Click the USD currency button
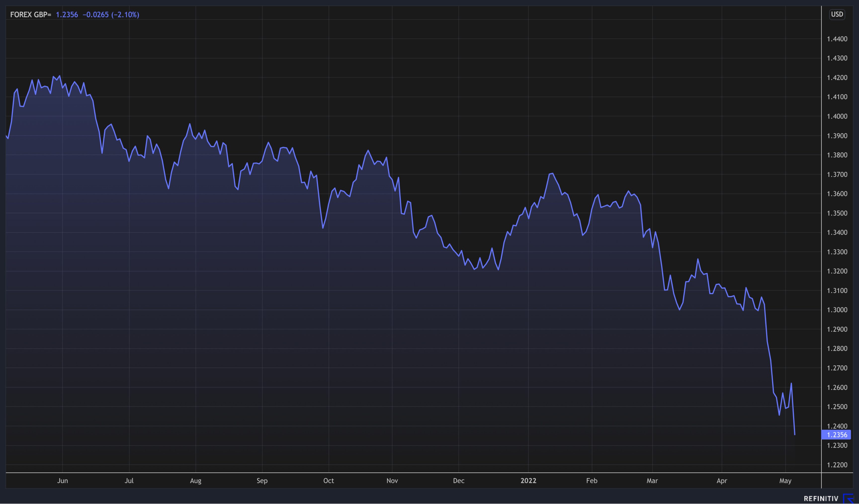Image resolution: width=859 pixels, height=504 pixels. click(837, 14)
